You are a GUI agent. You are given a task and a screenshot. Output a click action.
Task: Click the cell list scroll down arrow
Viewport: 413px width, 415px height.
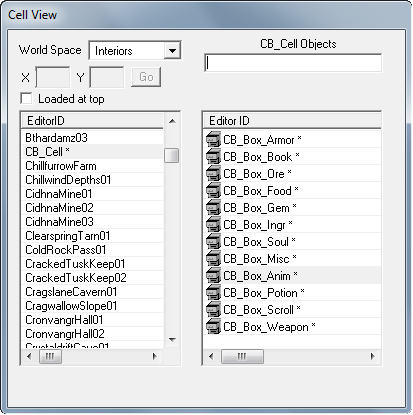click(x=172, y=340)
